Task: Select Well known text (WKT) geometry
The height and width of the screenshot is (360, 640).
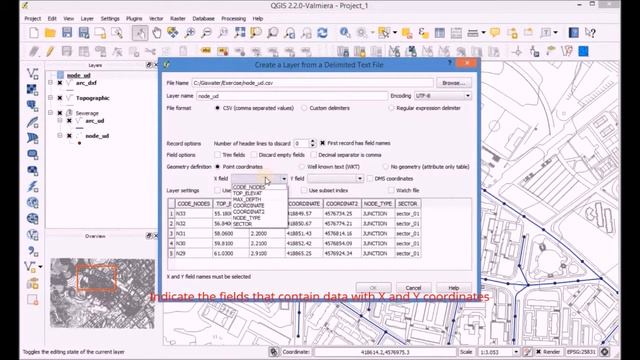Action: [302, 167]
